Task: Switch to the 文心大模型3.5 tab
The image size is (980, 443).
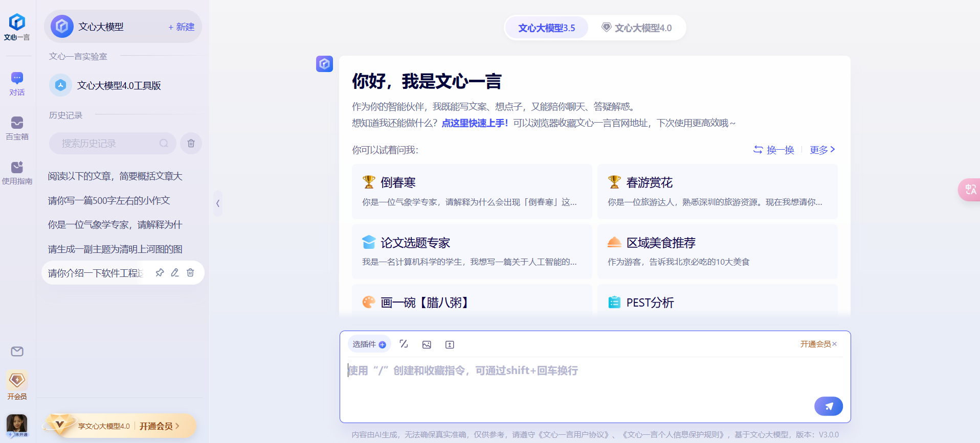Action: pyautogui.click(x=546, y=28)
